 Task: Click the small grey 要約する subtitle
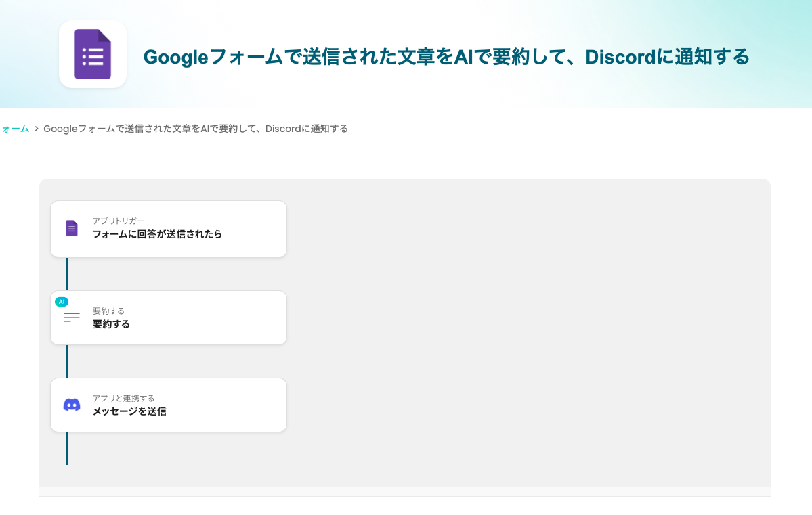[x=109, y=311]
